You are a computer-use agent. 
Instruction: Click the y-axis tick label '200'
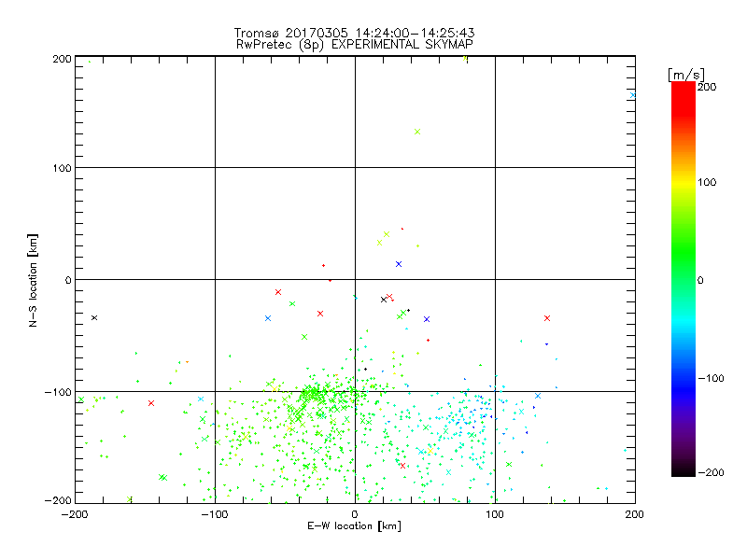coord(62,59)
